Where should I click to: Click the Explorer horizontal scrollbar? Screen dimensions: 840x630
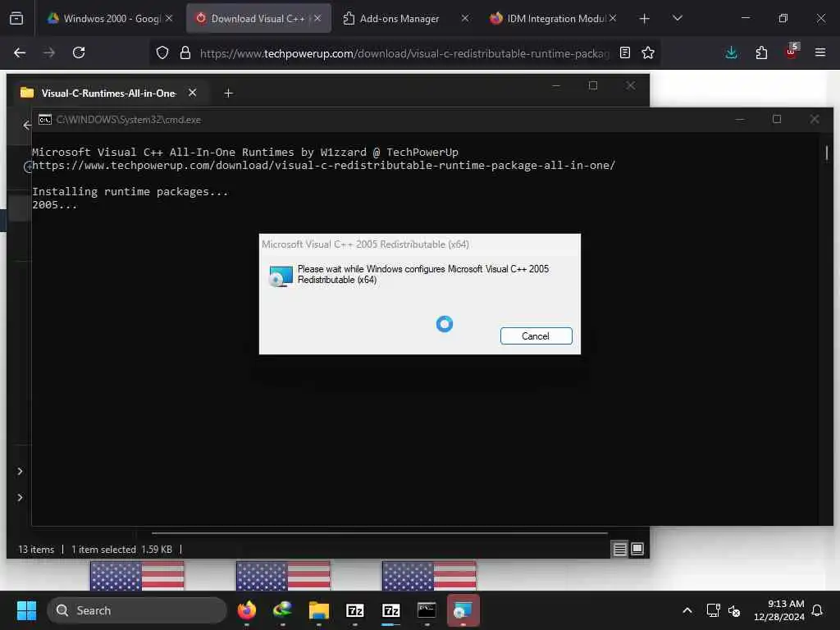click(380, 533)
